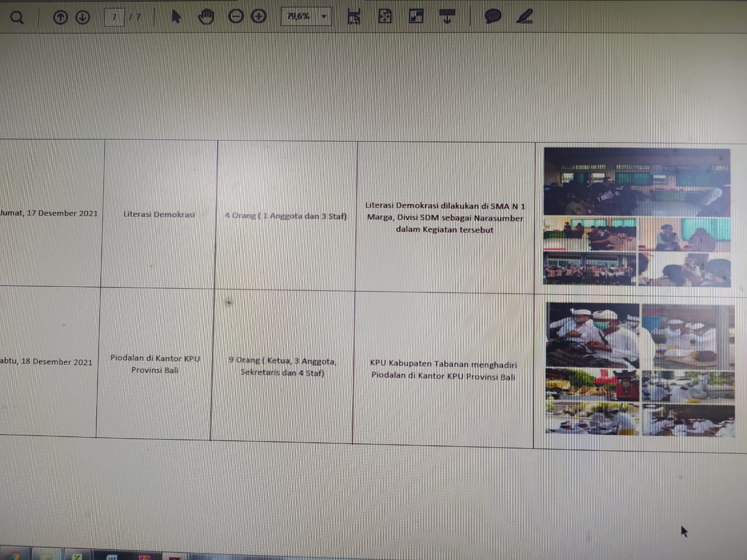Go to previous page with up arrow

60,17
